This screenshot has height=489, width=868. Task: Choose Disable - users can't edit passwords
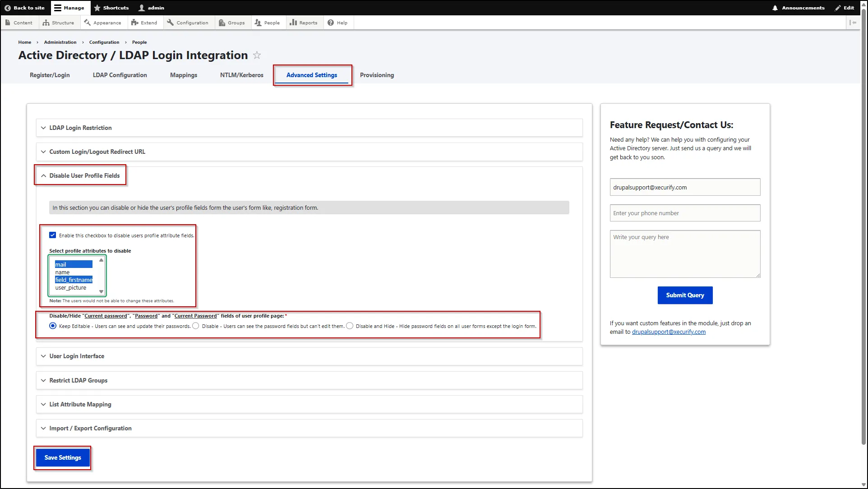click(195, 326)
